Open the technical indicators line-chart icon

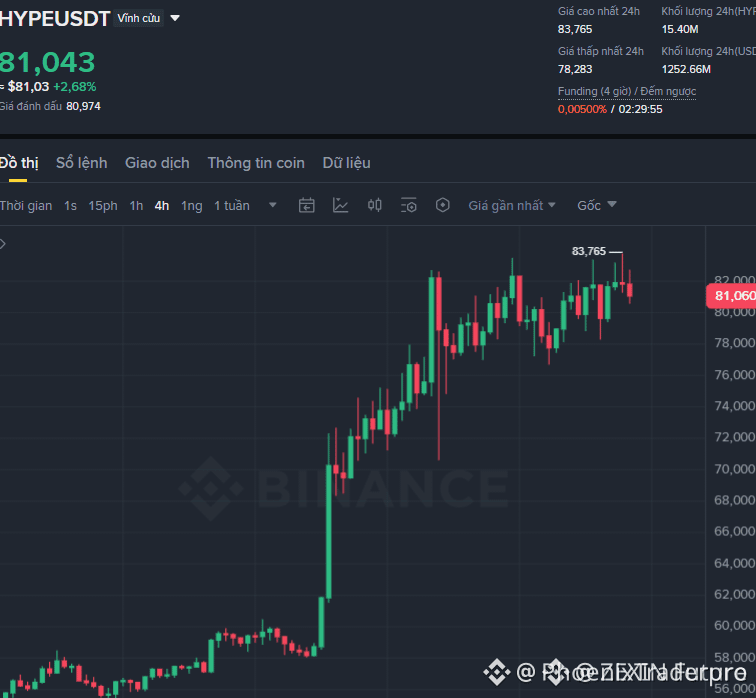coord(340,205)
